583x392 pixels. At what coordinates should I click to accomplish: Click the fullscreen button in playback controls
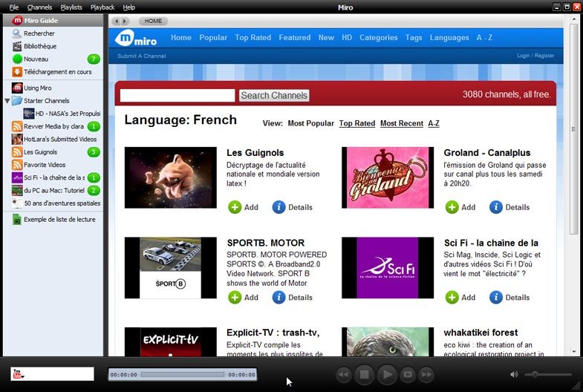click(407, 374)
